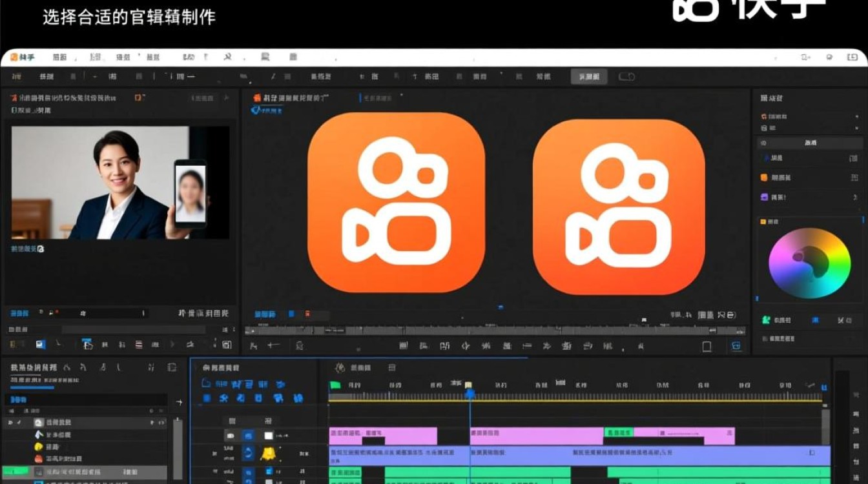Click the flame icon in the timeline header
Viewport: 868px width, 484px height.
tap(340, 368)
